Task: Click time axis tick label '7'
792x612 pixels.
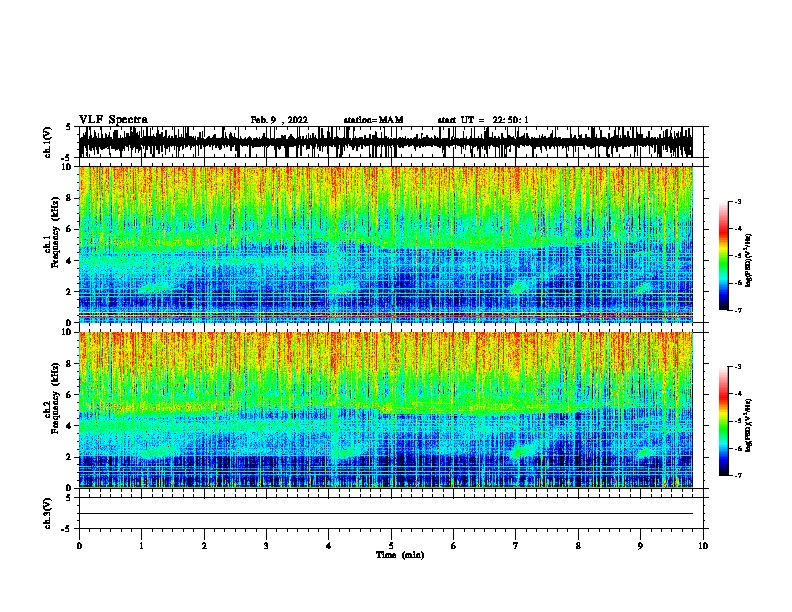Action: pos(516,546)
